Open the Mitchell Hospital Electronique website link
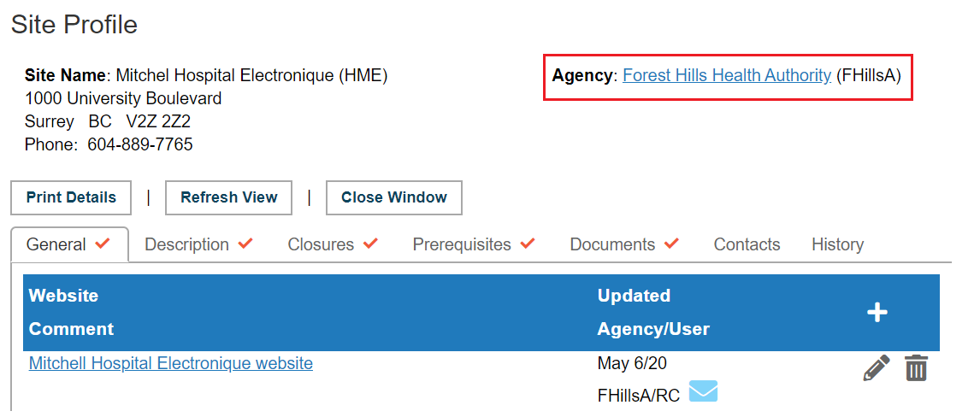This screenshot has height=417, width=980. (x=171, y=362)
